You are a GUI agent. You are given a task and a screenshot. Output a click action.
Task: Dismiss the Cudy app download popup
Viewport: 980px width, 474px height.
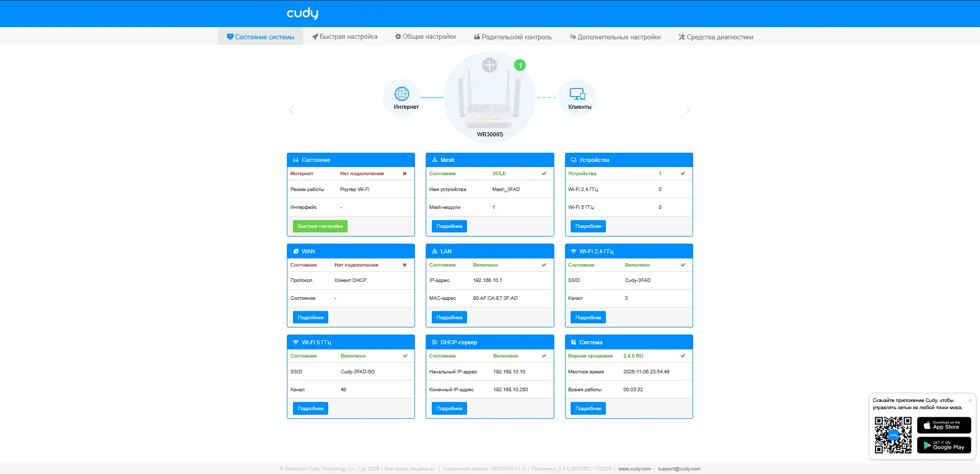click(969, 400)
